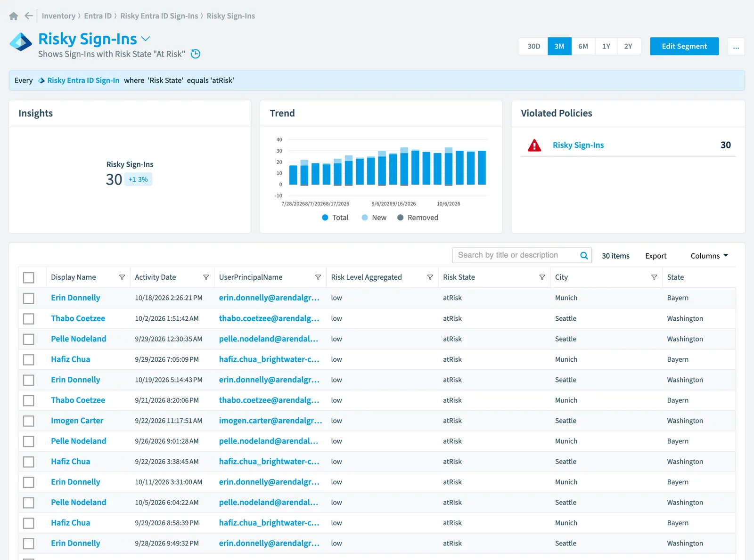Toggle the Total legend color dot
Screen dimensions: 754x560
click(x=325, y=218)
